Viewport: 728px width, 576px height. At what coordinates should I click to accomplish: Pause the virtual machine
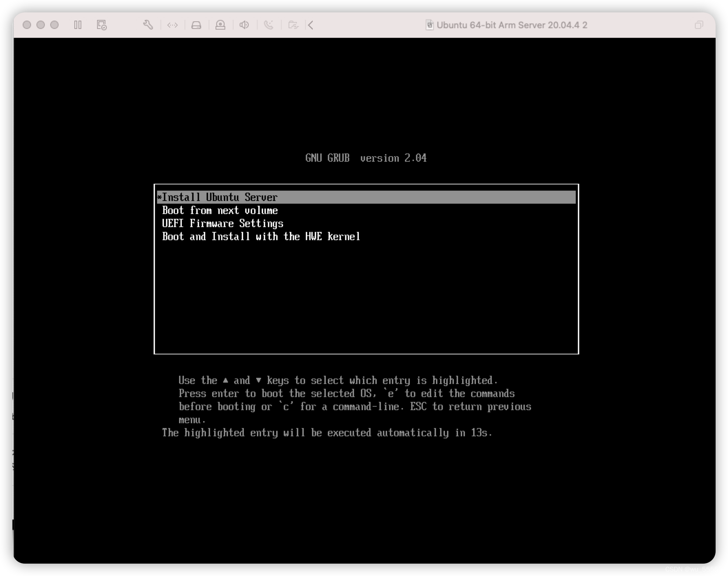coord(78,25)
